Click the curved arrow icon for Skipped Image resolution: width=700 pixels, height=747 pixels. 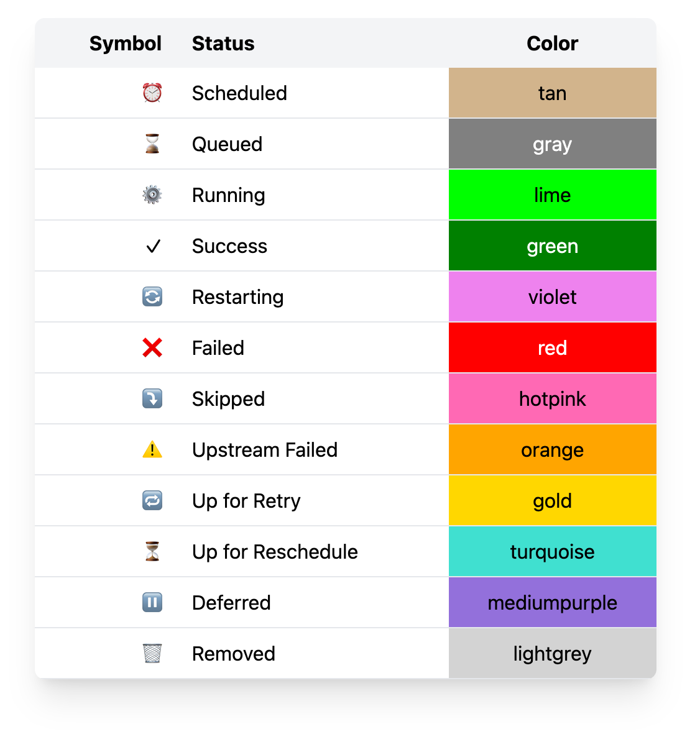(152, 398)
